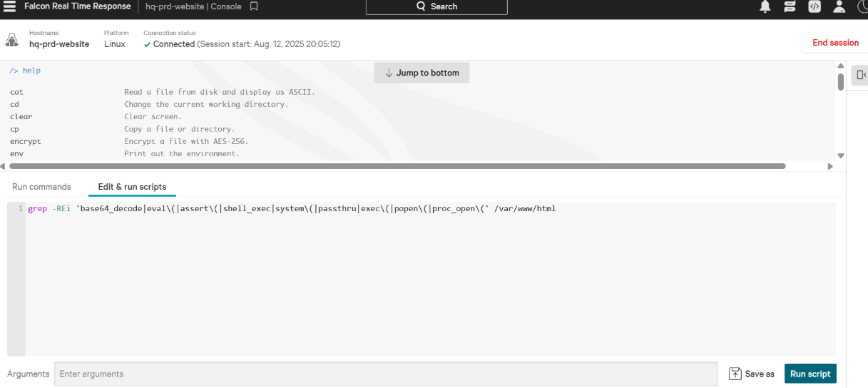868x388 pixels.
Task: Open the Charlotte AI chat icon
Action: 790,6
